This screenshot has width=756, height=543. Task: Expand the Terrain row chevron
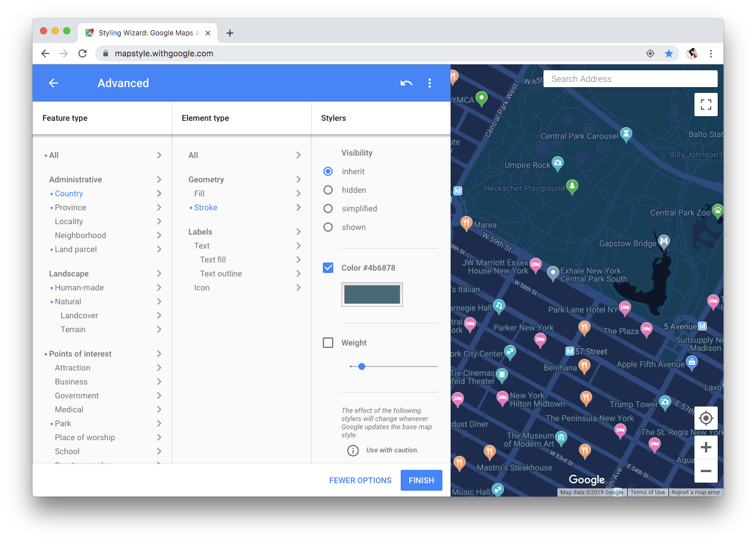pyautogui.click(x=159, y=329)
